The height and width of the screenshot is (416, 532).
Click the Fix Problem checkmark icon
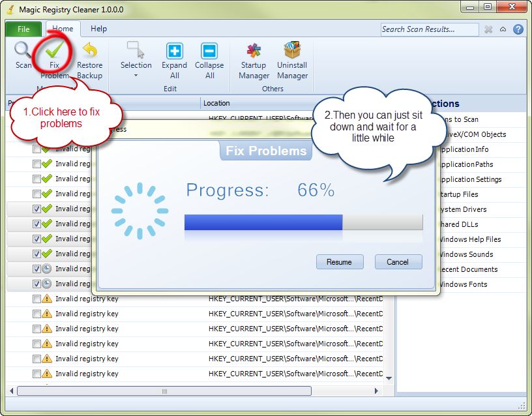pos(54,51)
